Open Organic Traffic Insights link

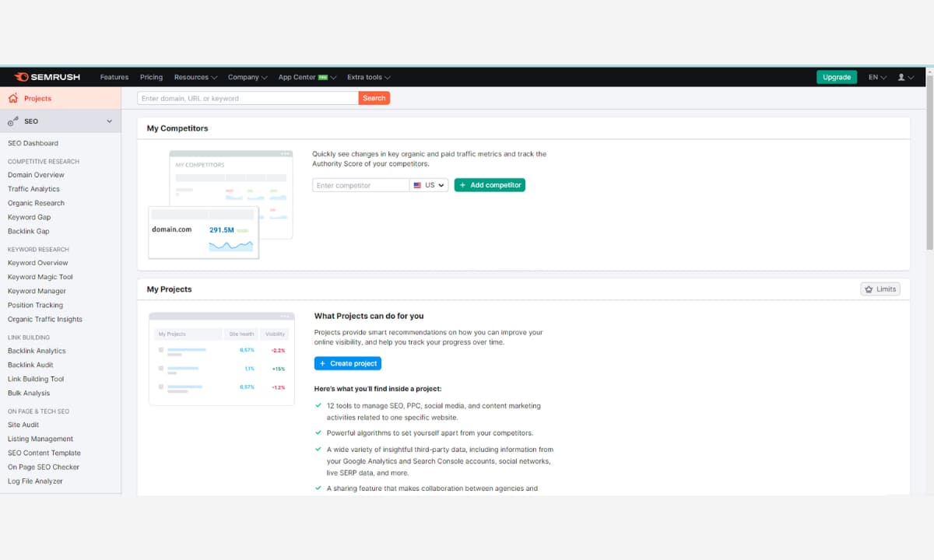click(x=44, y=319)
